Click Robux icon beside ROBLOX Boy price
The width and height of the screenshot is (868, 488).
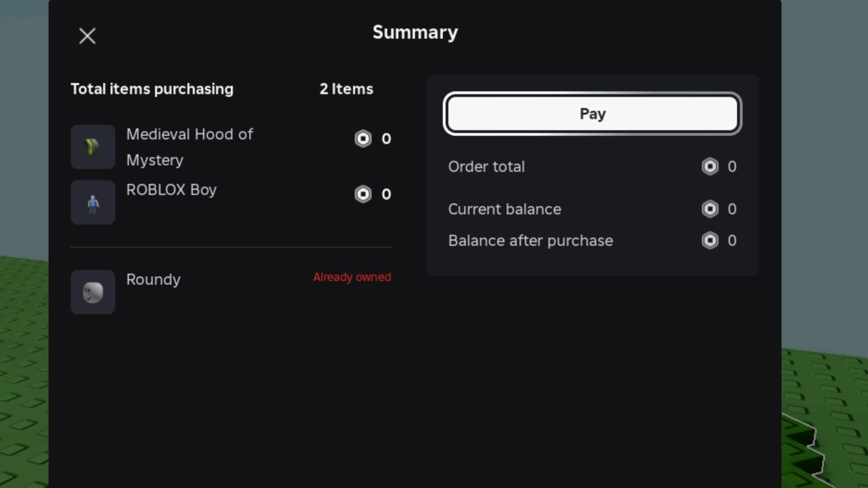[x=363, y=194]
